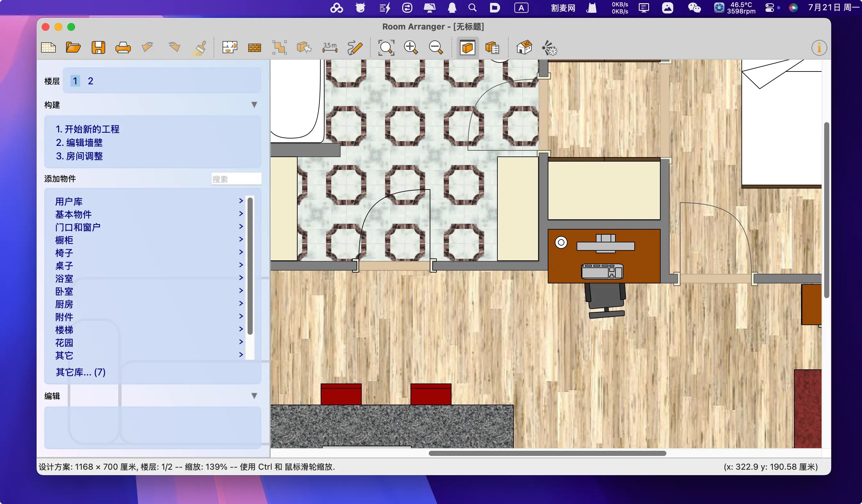Expand the 浴室 object category
The height and width of the screenshot is (504, 862).
(x=64, y=278)
